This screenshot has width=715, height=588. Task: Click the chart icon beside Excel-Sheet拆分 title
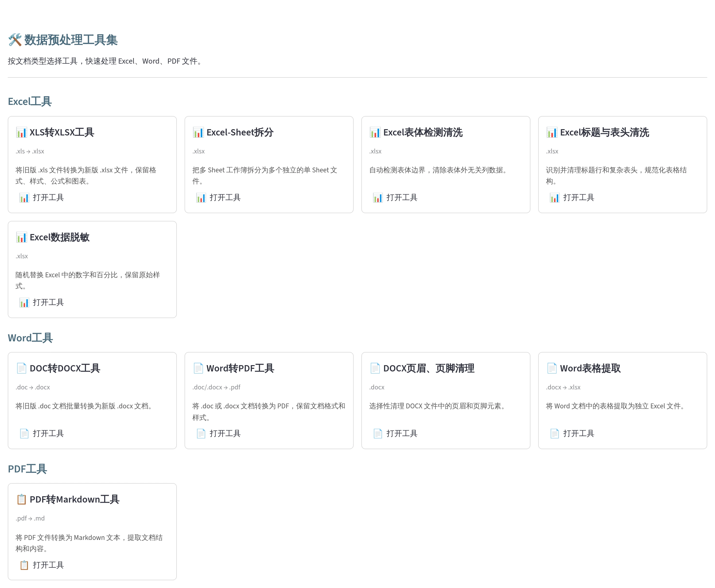coord(198,133)
